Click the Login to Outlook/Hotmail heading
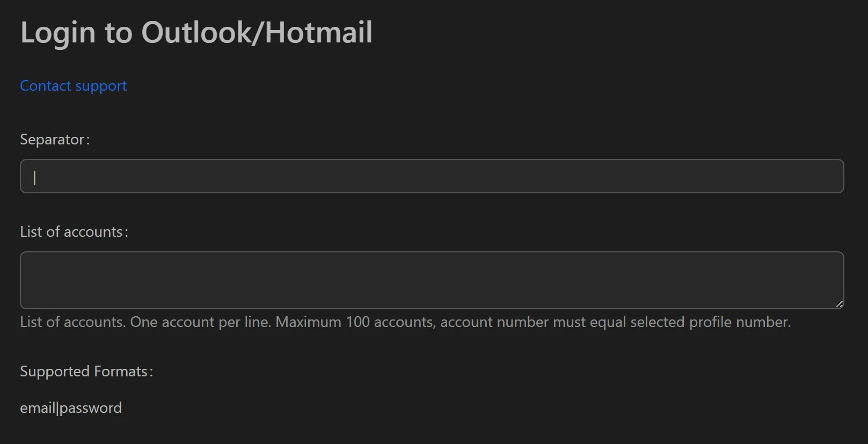868x444 pixels. pos(196,32)
